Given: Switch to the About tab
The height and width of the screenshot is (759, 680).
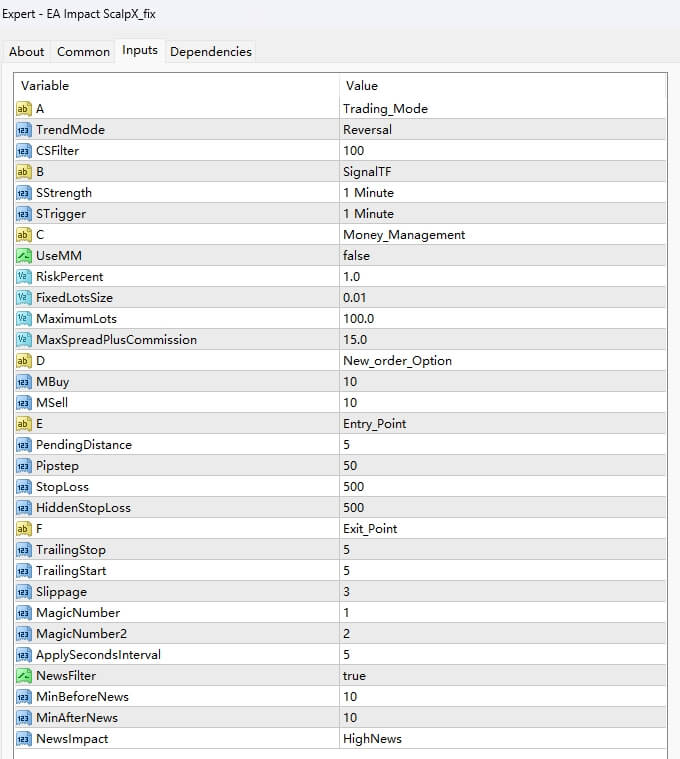Looking at the screenshot, I should click(27, 51).
